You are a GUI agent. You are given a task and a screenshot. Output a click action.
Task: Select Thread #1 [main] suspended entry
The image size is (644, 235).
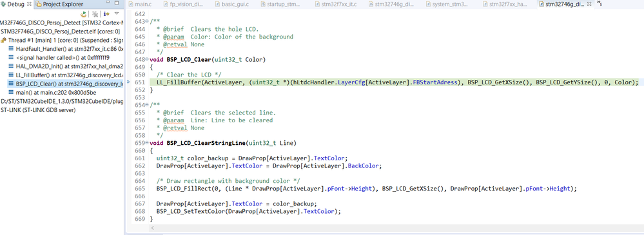point(62,40)
